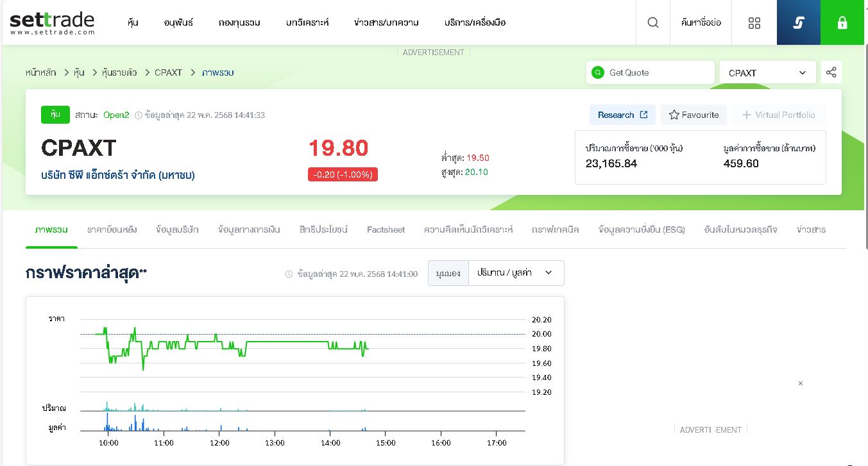Click the -0.20 (-1.00%) change badge

coord(343,174)
